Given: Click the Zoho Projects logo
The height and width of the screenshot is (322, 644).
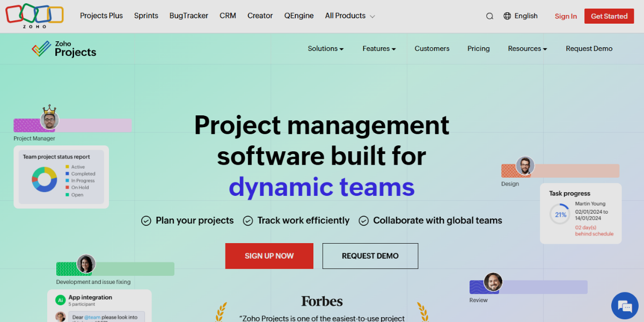Looking at the screenshot, I should [x=63, y=48].
